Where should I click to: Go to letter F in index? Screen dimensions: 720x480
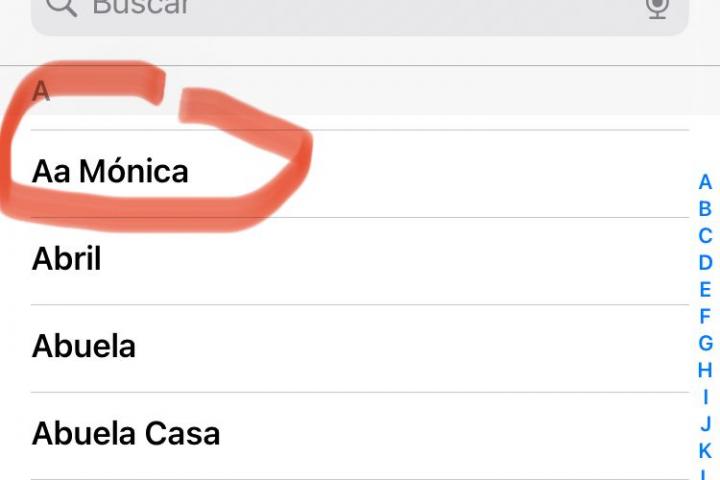(x=705, y=317)
